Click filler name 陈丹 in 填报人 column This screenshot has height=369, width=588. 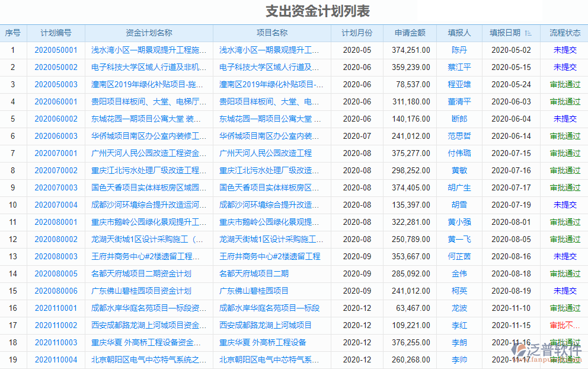click(459, 50)
